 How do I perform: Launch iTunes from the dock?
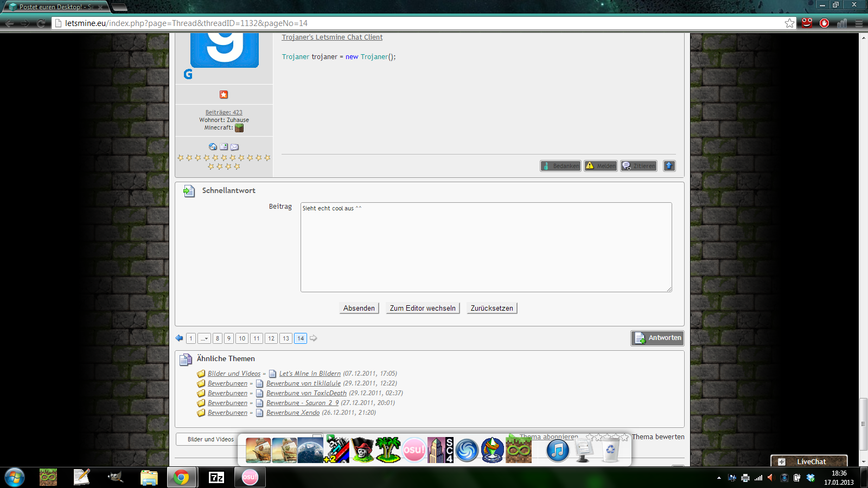pyautogui.click(x=557, y=450)
